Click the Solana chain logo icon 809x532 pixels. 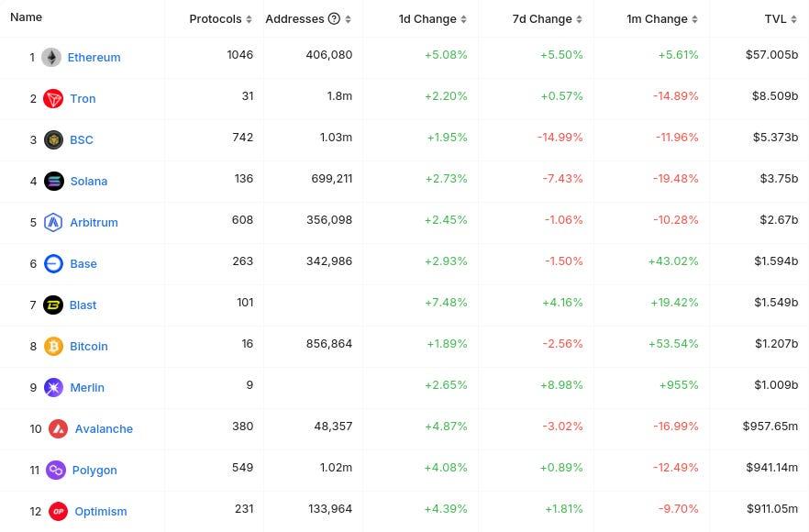point(54,181)
